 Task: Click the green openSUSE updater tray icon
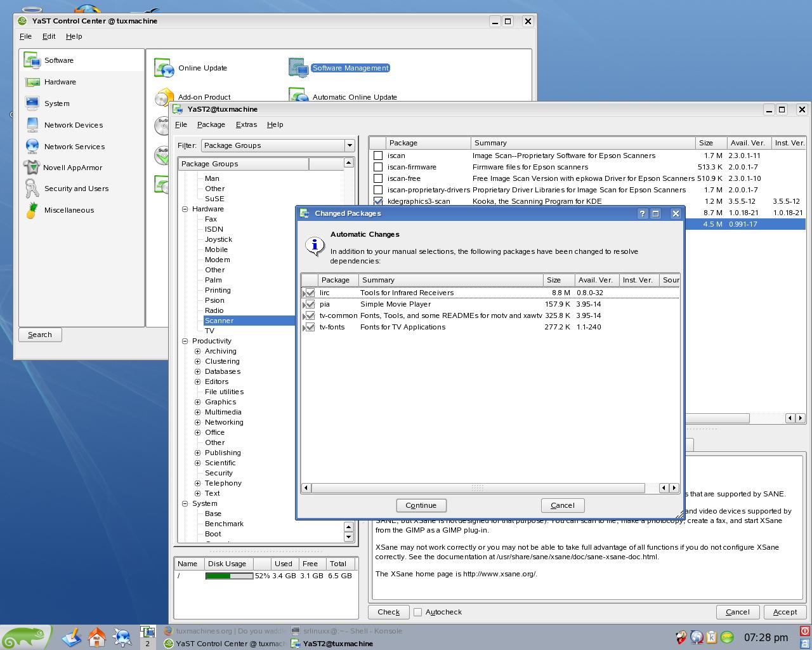pos(727,637)
